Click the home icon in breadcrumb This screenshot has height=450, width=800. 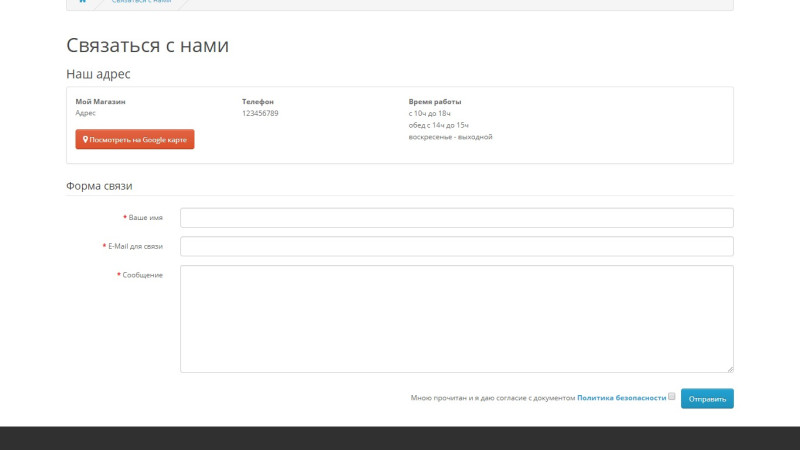[83, 2]
